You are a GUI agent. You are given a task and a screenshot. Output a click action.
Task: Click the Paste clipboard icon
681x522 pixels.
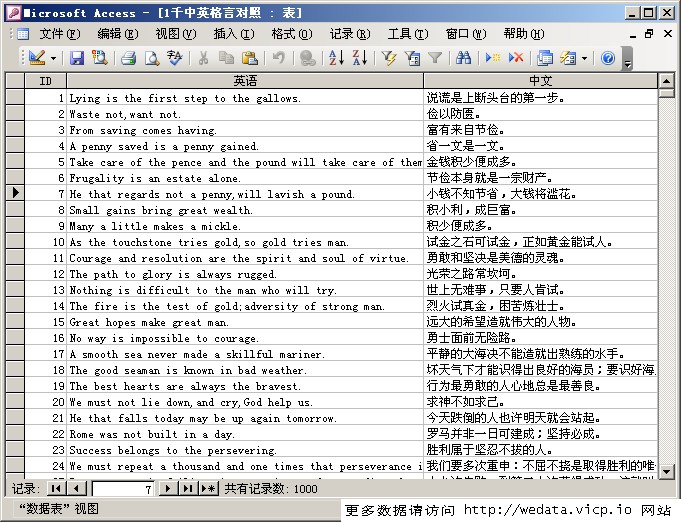tap(250, 58)
